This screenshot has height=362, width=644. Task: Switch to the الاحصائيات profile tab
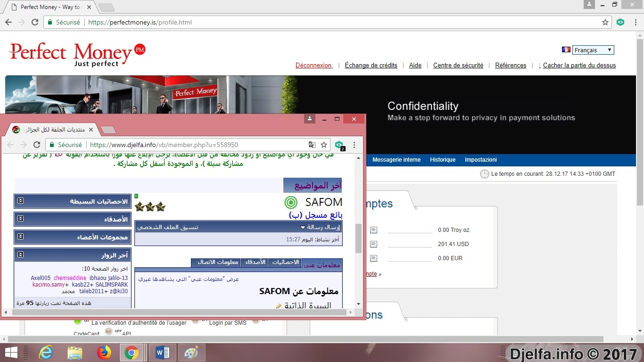click(x=285, y=263)
